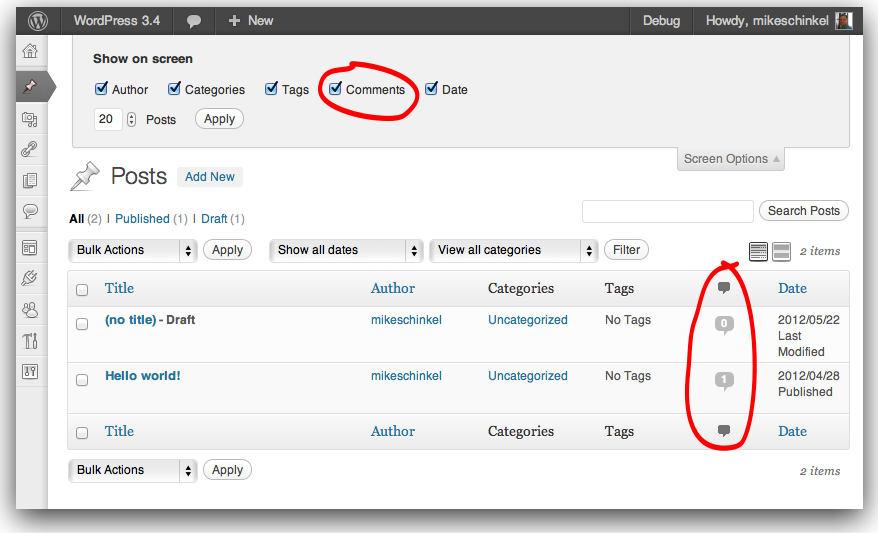Screen dimensions: 878x533
Task: Open the Pages sidebar icon
Action: pyautogui.click(x=30, y=180)
